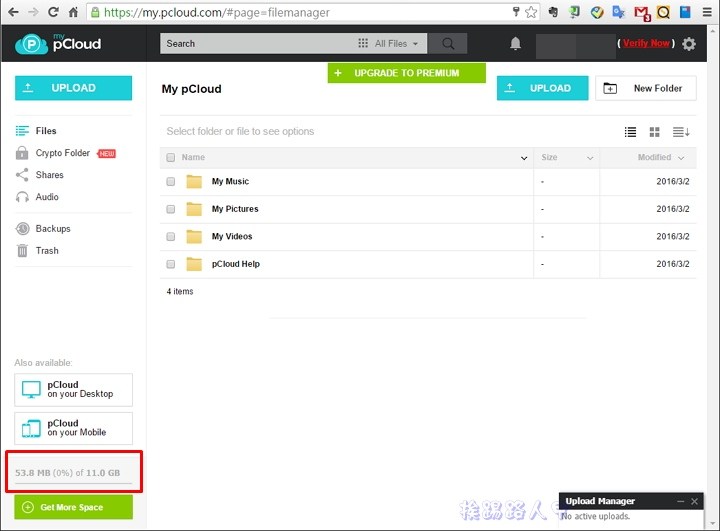Minimize the Upload Manager panel
Screen dimensions: 720x531
[681, 502]
